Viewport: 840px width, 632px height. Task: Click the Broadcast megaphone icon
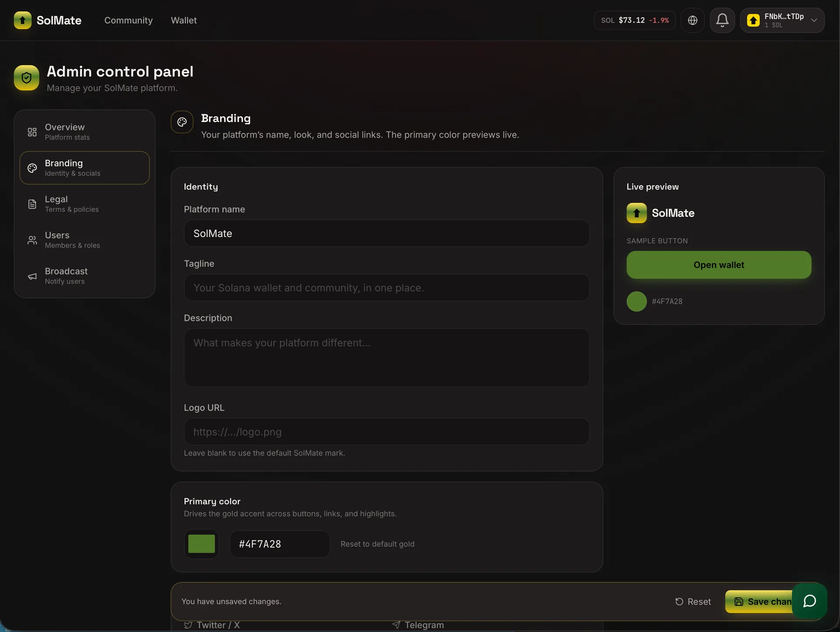(x=32, y=276)
